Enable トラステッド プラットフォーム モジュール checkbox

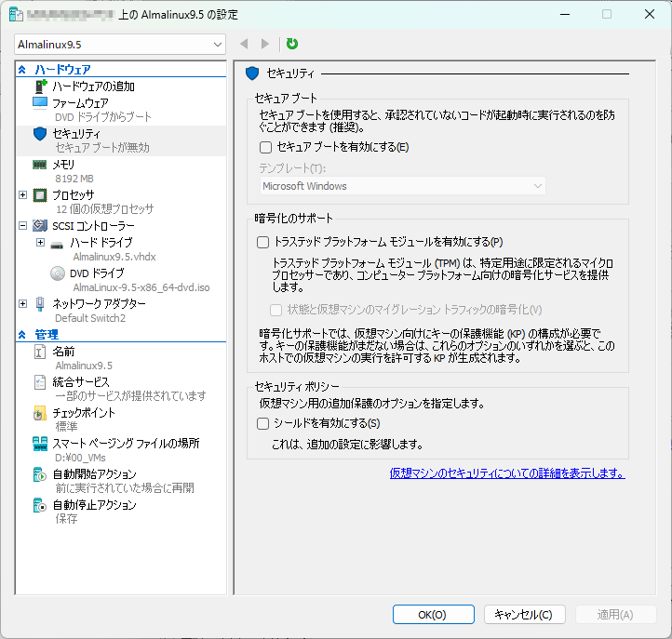(262, 242)
